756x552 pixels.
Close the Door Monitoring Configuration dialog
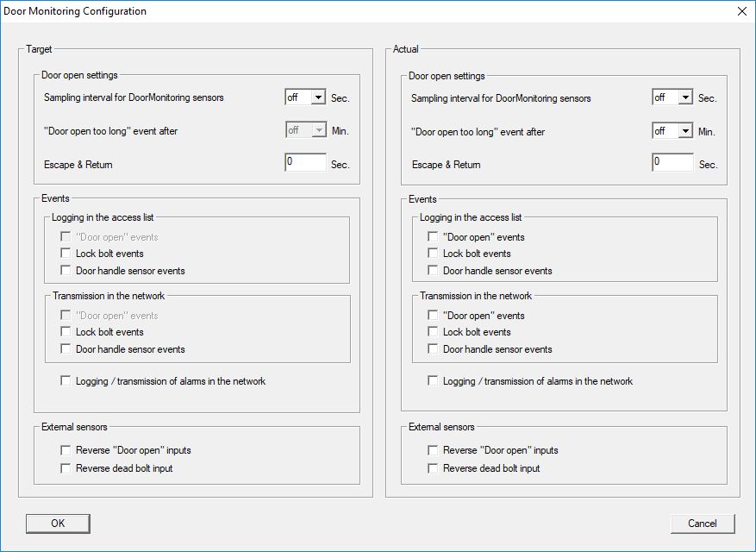(x=741, y=11)
